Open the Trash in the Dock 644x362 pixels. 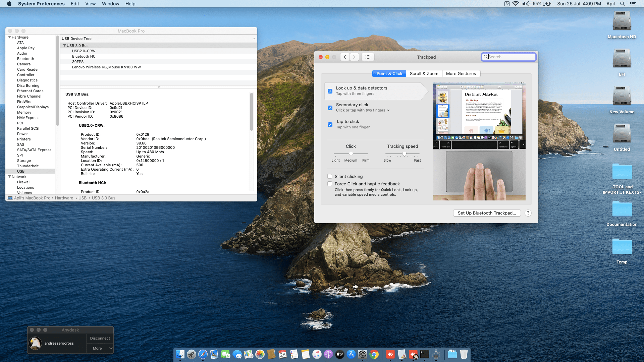pyautogui.click(x=464, y=354)
